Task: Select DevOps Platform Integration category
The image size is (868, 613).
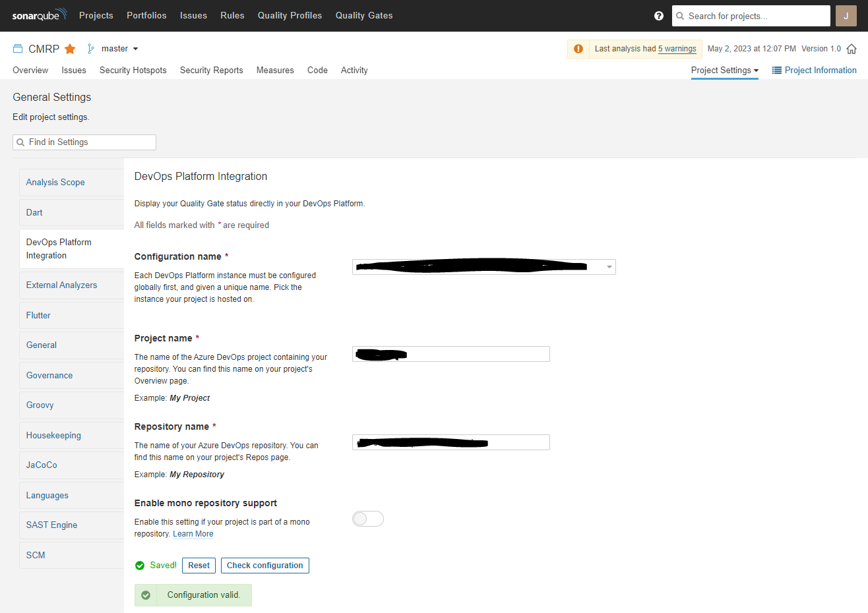Action: coord(71,248)
